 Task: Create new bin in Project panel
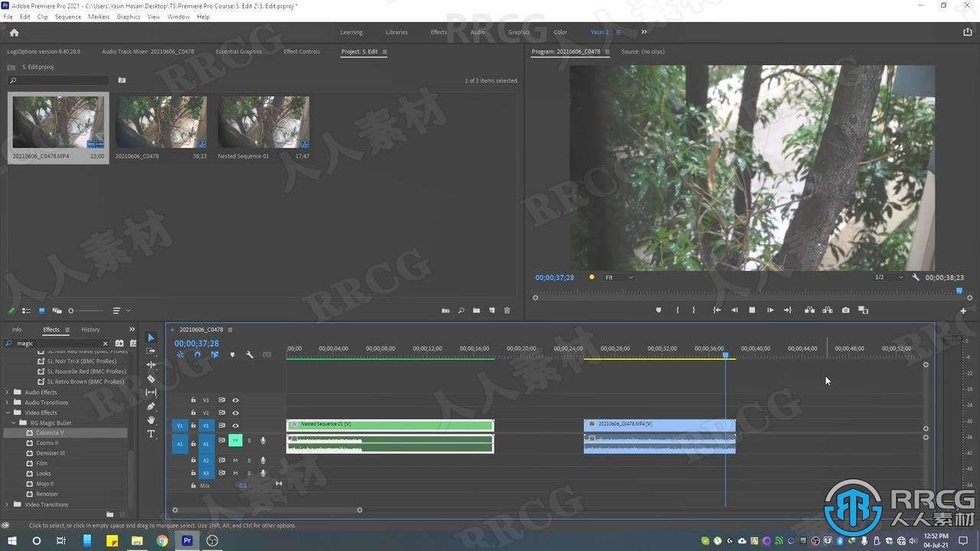point(476,311)
